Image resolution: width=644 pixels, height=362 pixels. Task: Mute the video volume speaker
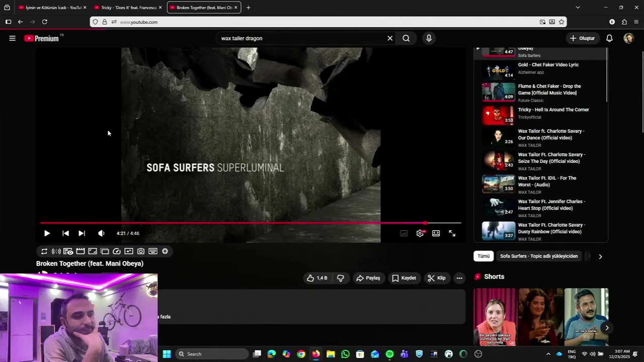tap(101, 233)
